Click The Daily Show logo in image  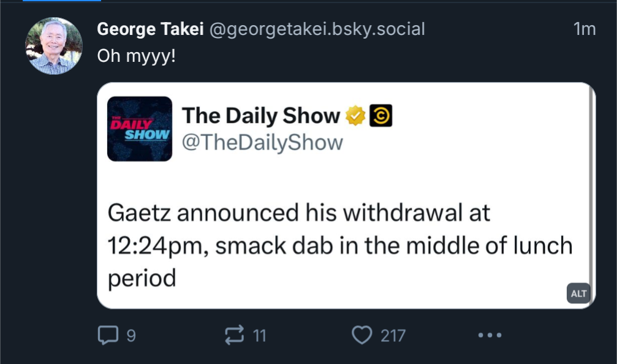[140, 129]
